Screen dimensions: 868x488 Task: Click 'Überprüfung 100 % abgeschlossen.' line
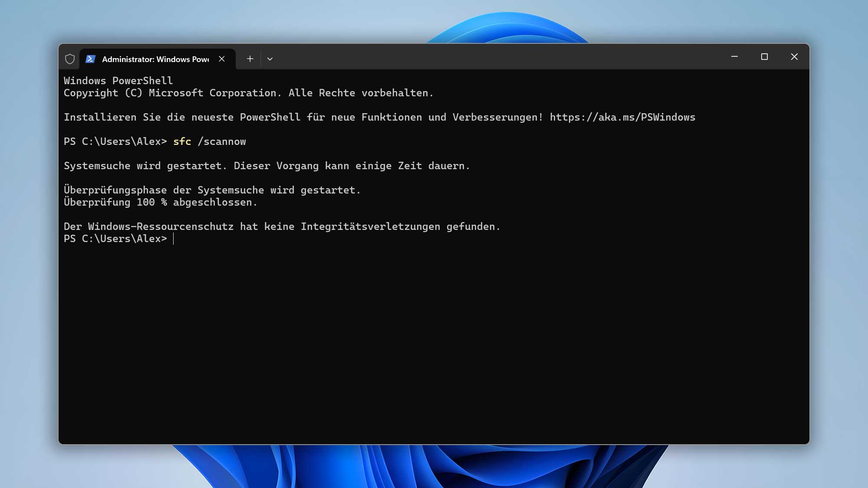tap(161, 202)
